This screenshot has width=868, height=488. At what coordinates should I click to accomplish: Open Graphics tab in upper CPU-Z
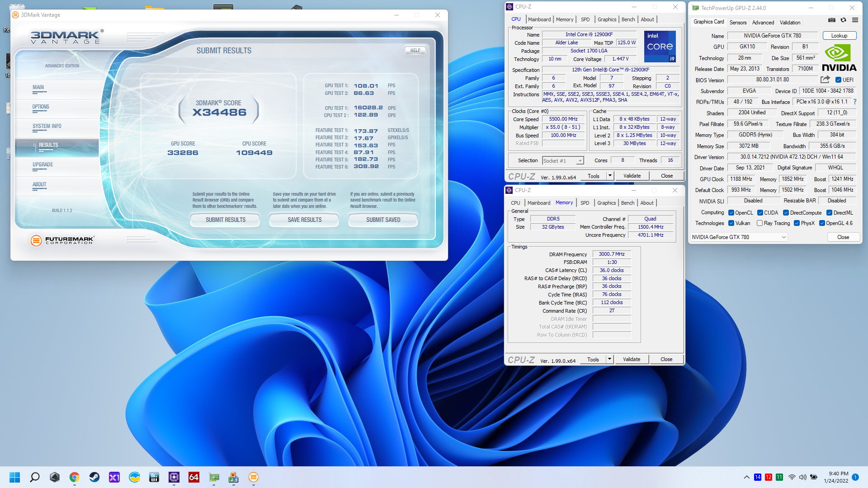click(x=607, y=19)
